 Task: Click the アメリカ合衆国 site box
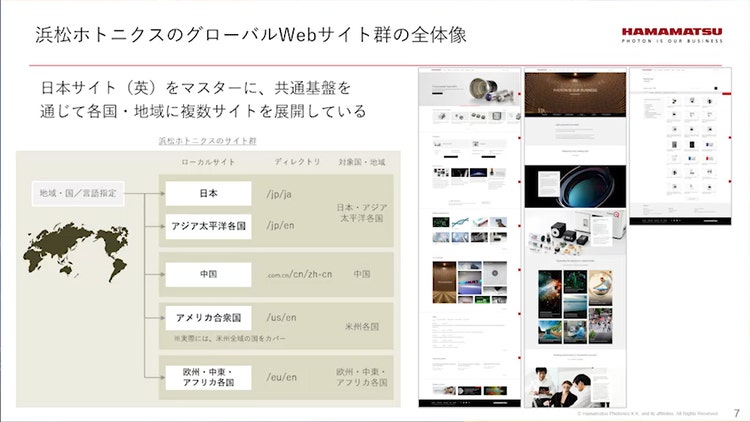pyautogui.click(x=208, y=318)
